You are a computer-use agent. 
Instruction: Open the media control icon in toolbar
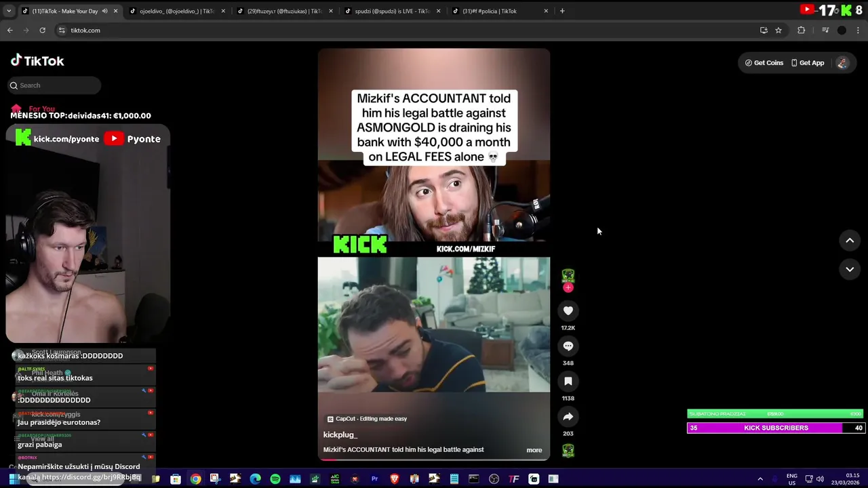pos(825,30)
